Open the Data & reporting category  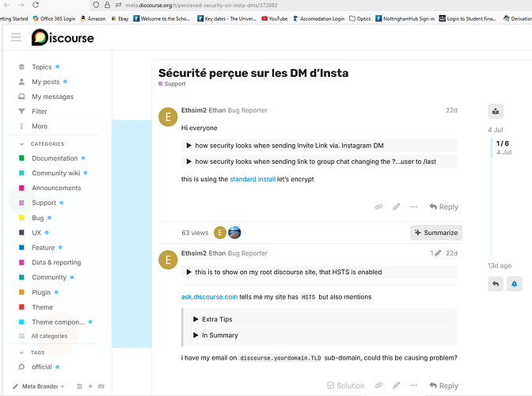(56, 262)
